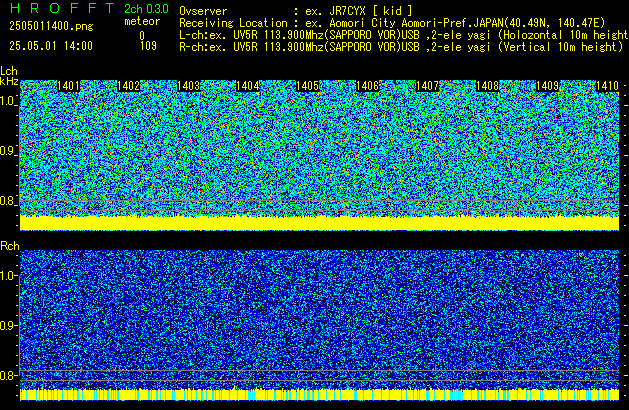
Task: Click the kHz axis unit label
Action: coord(9,81)
